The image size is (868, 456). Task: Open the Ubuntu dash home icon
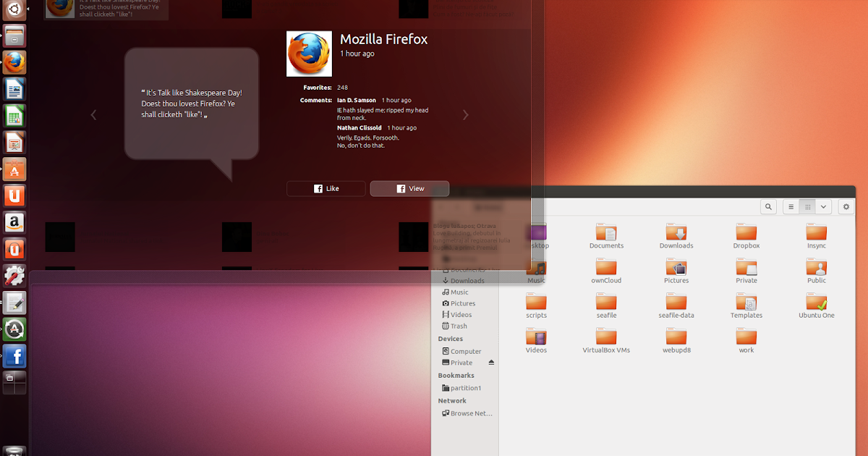tap(14, 10)
